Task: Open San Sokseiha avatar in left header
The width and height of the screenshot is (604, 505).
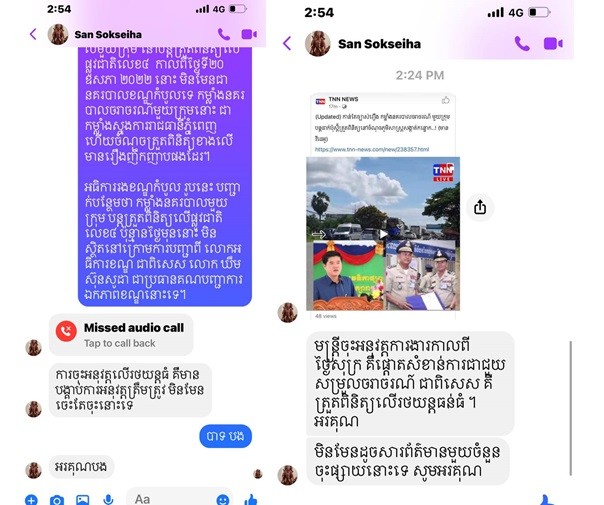Action: point(58,34)
